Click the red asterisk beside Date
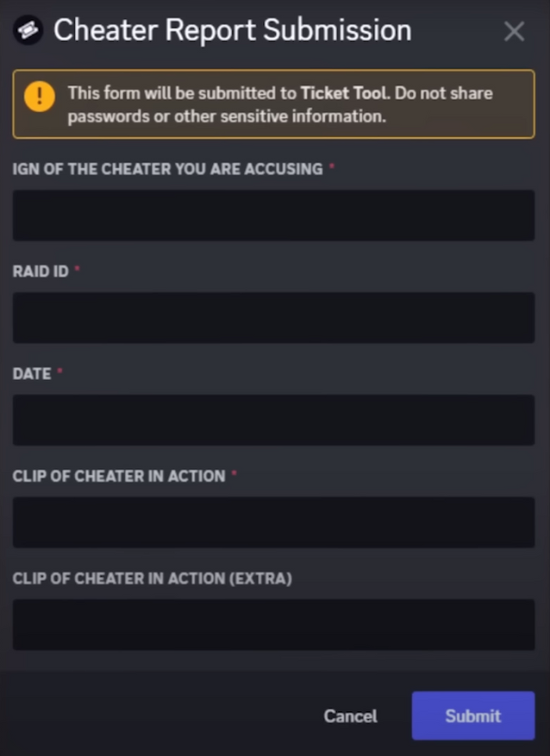Screen dimensions: 550x756 60,372
